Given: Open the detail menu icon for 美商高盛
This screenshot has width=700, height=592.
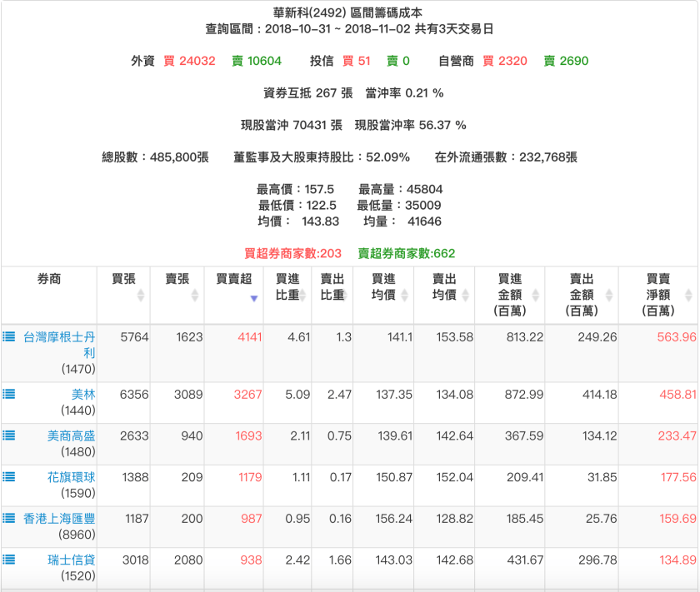Looking at the screenshot, I should (x=9, y=434).
